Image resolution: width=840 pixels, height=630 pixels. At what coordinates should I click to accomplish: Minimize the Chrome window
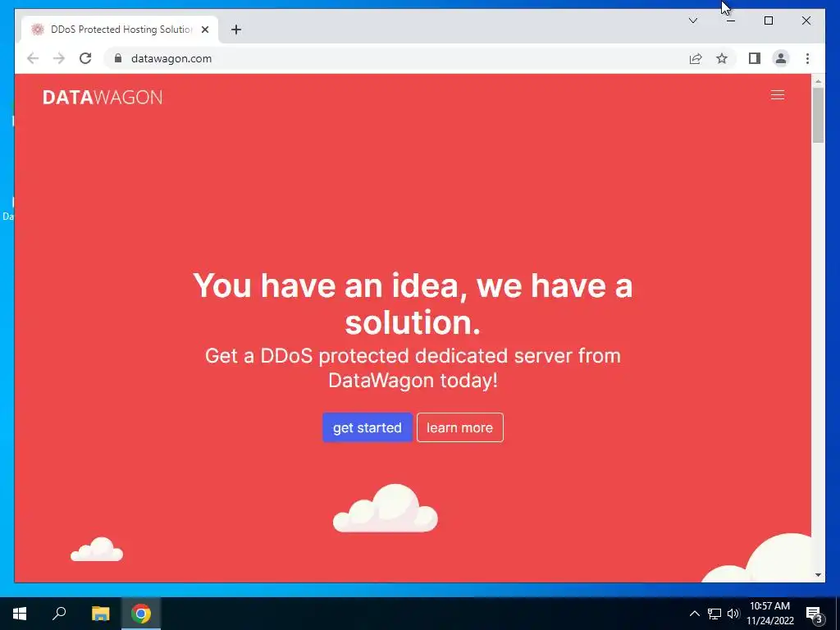click(x=731, y=21)
